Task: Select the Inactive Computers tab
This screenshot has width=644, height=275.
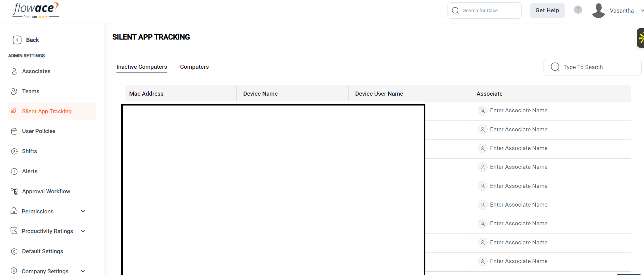Action: pyautogui.click(x=142, y=67)
